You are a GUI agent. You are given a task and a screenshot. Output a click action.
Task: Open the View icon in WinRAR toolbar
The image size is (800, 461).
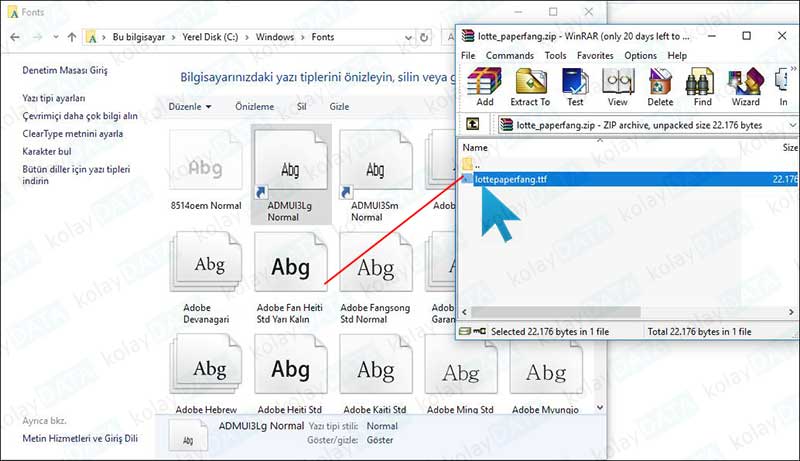[x=617, y=87]
